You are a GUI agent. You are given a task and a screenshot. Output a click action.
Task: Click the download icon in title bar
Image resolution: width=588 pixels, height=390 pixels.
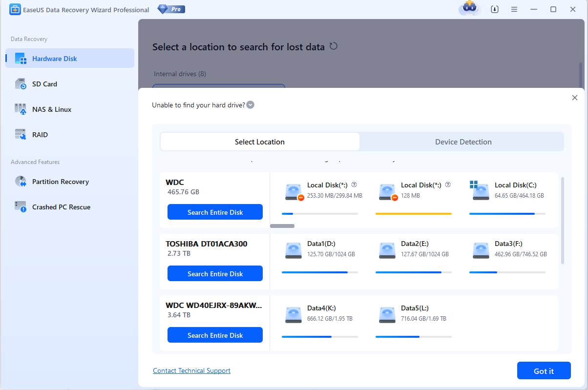[x=495, y=9]
